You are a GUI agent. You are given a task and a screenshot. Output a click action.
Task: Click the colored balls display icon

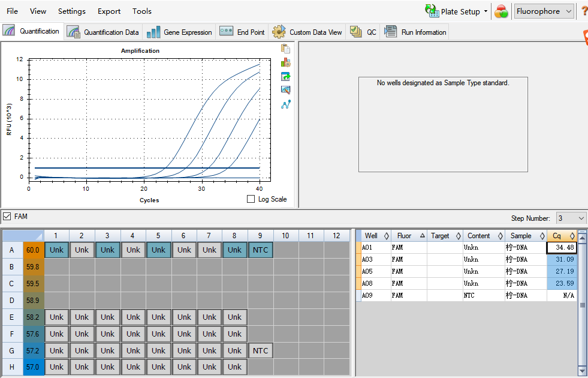501,11
